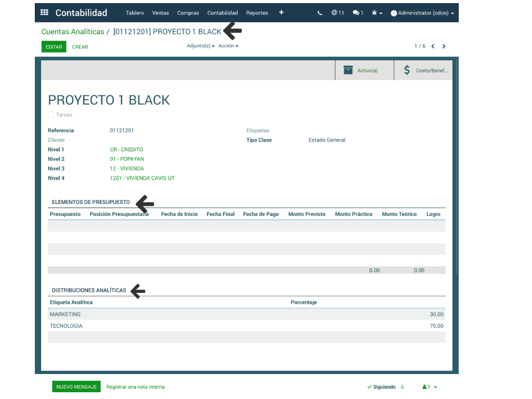Viewport: 532px width, 399px height.
Task: Open the debug bug icon dropdown
Action: pyautogui.click(x=377, y=13)
